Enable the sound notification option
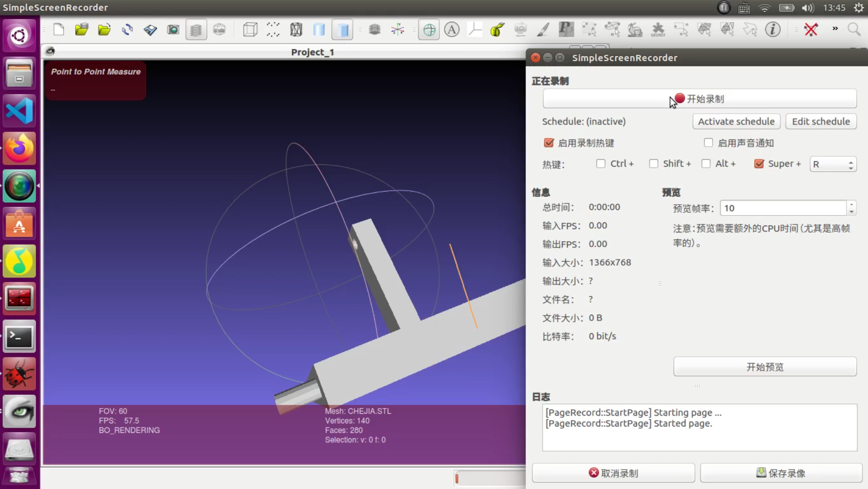This screenshot has height=489, width=868. pyautogui.click(x=709, y=143)
